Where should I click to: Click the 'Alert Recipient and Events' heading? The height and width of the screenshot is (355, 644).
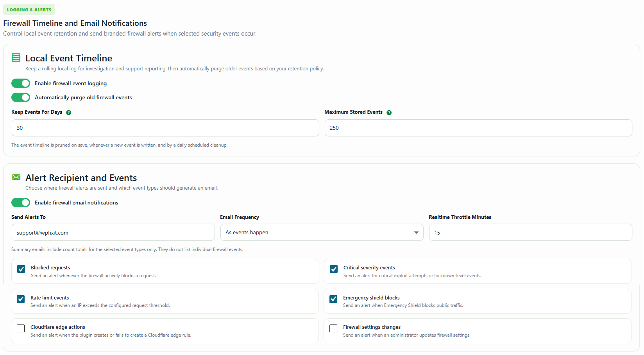81,178
